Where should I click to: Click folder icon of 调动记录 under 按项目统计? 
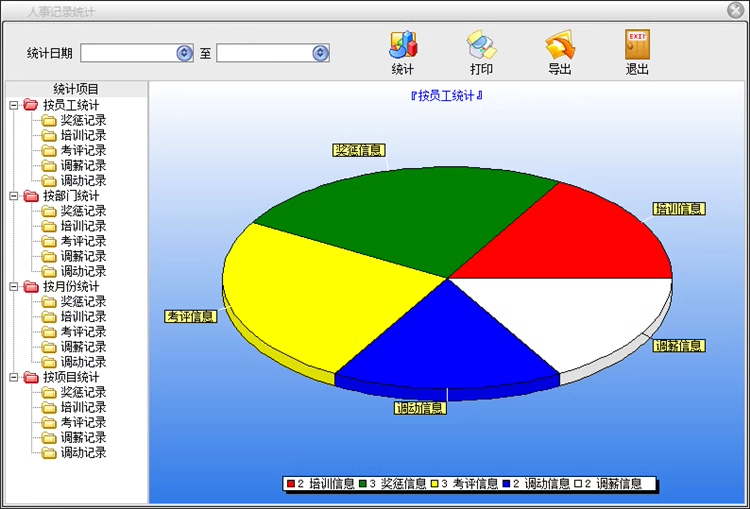(49, 454)
